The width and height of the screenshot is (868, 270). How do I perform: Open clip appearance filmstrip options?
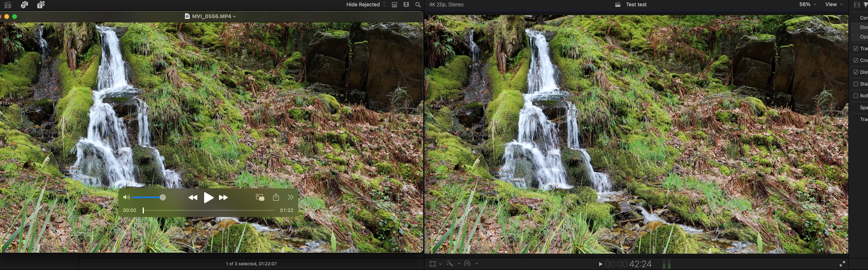tap(406, 5)
